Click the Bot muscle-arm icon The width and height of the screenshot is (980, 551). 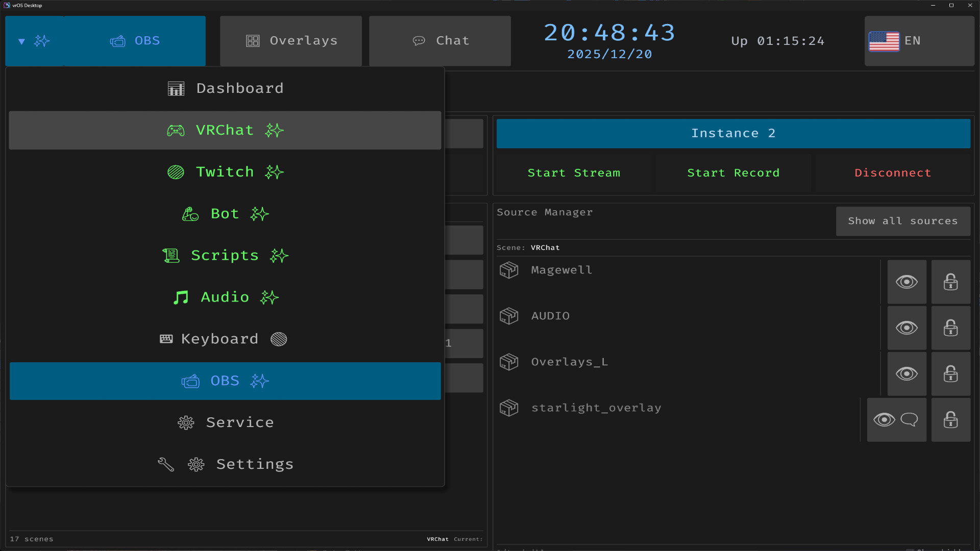coord(190,214)
